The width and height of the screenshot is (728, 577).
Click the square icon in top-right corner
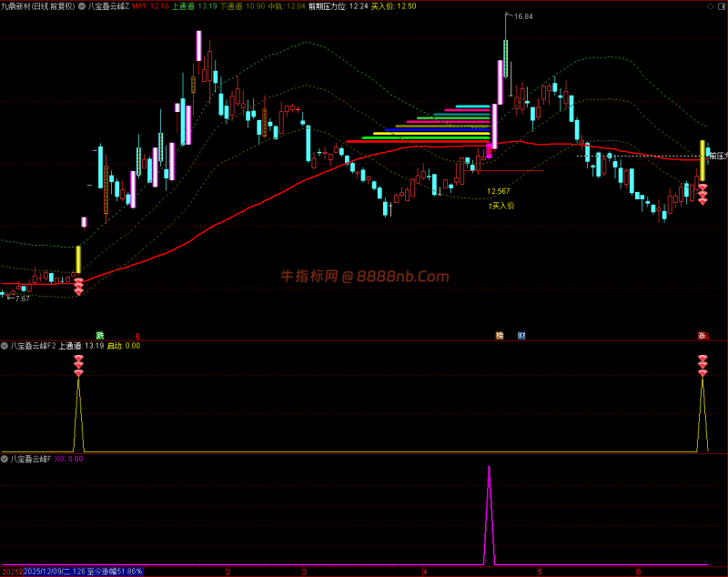(722, 6)
